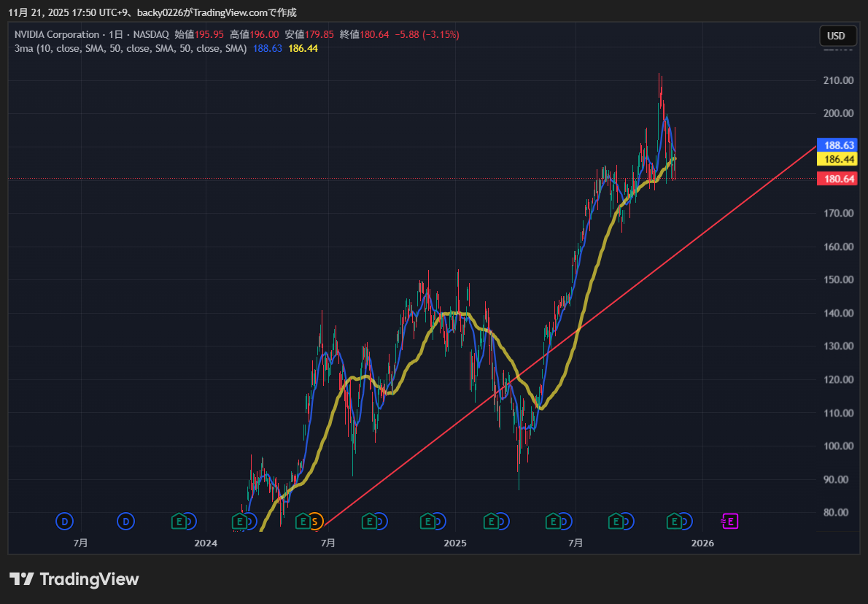Click the 2024 label on time axis
The height and width of the screenshot is (604, 868).
(x=206, y=543)
